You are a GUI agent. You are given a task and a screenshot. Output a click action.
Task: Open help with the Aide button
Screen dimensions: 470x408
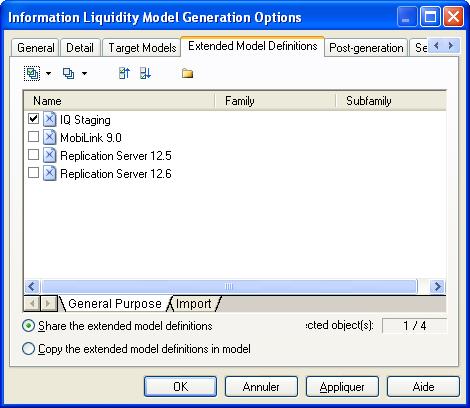coord(423,387)
